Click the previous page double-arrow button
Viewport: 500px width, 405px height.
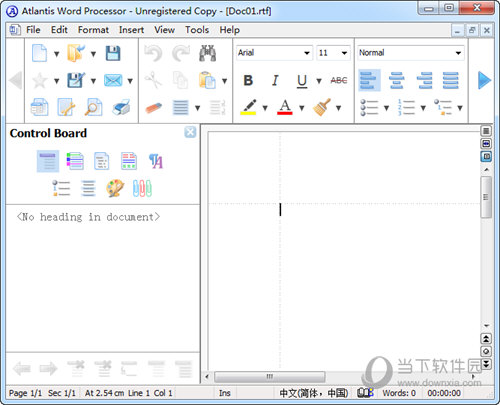coord(486,339)
